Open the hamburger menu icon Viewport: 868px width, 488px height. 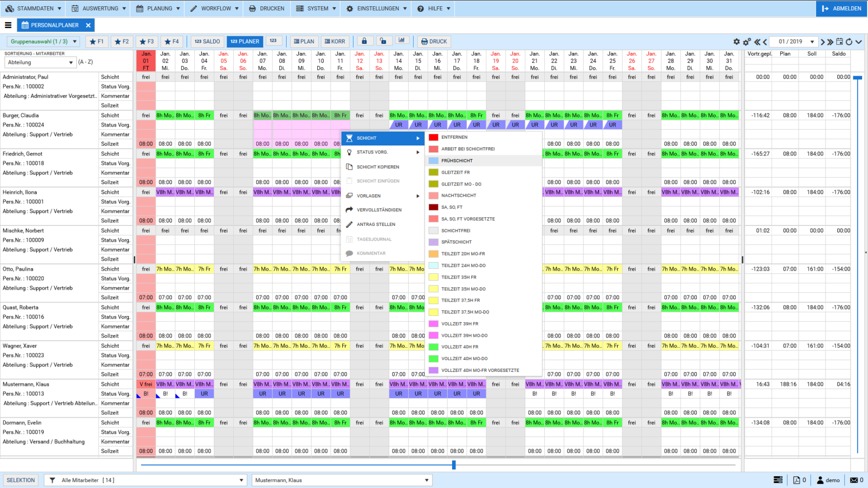pos(8,25)
